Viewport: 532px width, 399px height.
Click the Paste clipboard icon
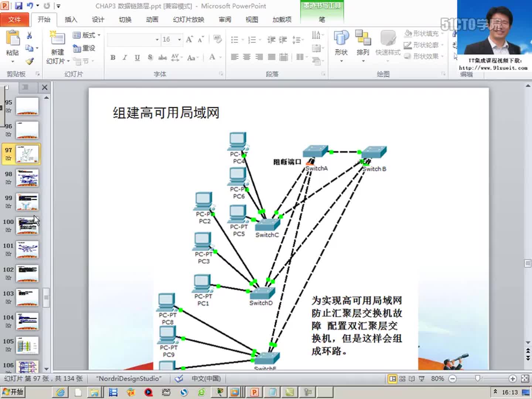point(13,39)
